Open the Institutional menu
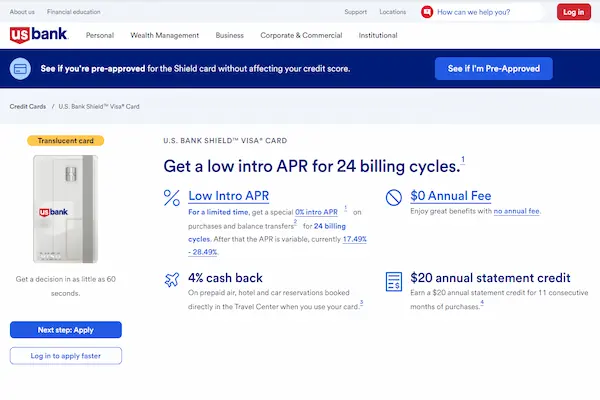600x400 pixels. coord(378,35)
